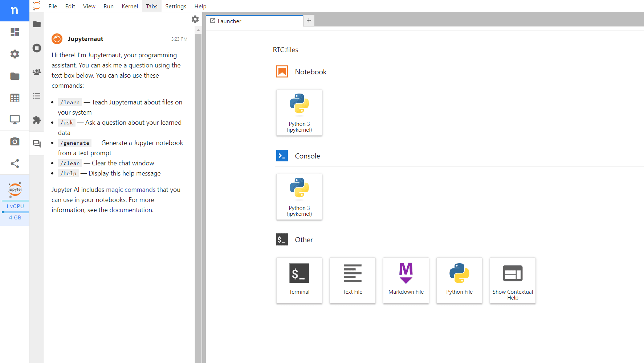Open the Help menu

pos(200,6)
